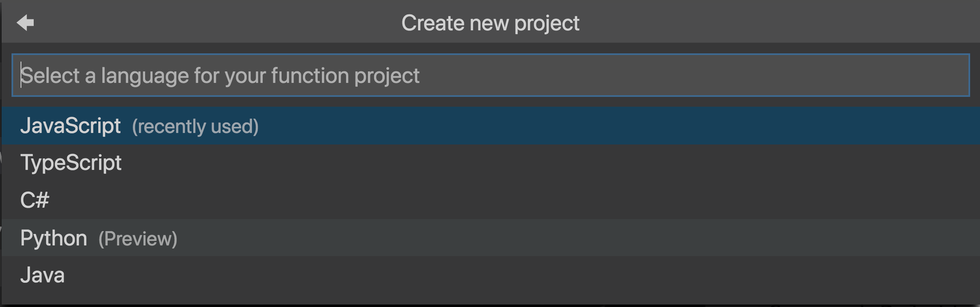Image resolution: width=980 pixels, height=307 pixels.
Task: Choose TypeScript from the language list
Action: [x=71, y=163]
